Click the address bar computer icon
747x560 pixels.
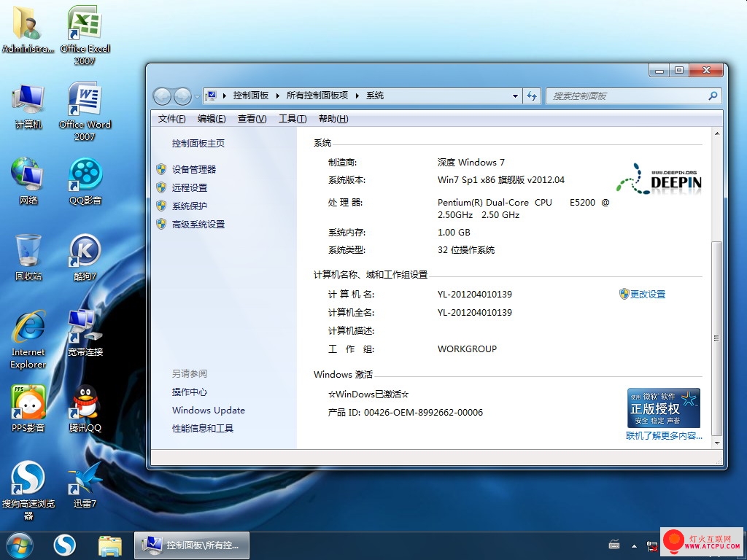coord(212,96)
